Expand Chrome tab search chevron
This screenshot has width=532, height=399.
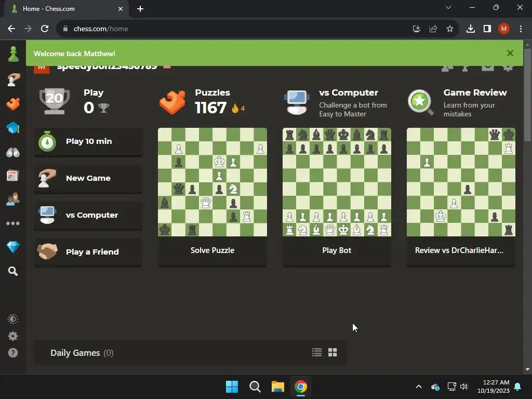(448, 7)
